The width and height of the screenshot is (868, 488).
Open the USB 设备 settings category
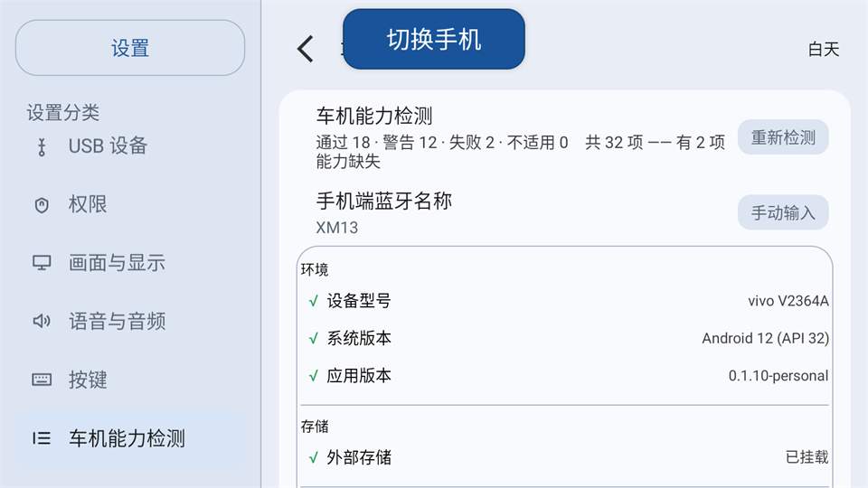click(130, 146)
